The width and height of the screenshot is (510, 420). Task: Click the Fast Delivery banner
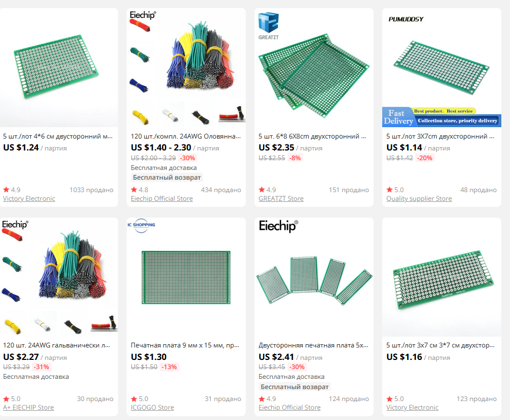442,117
